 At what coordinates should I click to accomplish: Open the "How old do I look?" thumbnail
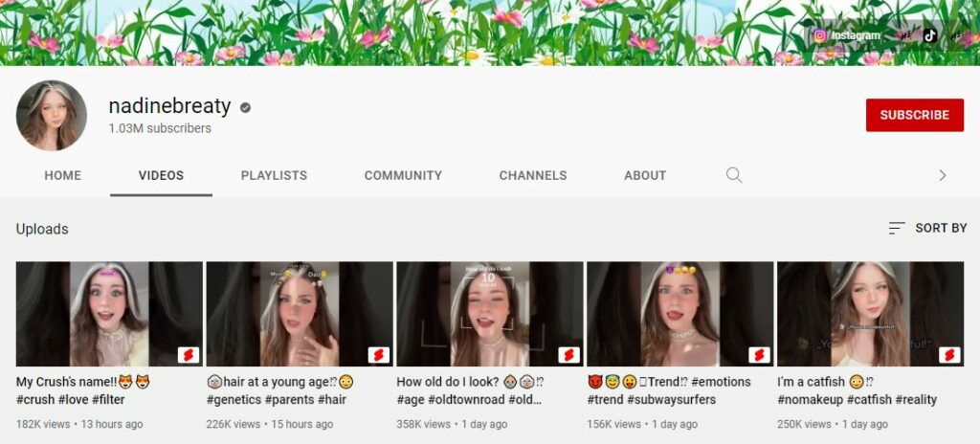click(x=490, y=314)
